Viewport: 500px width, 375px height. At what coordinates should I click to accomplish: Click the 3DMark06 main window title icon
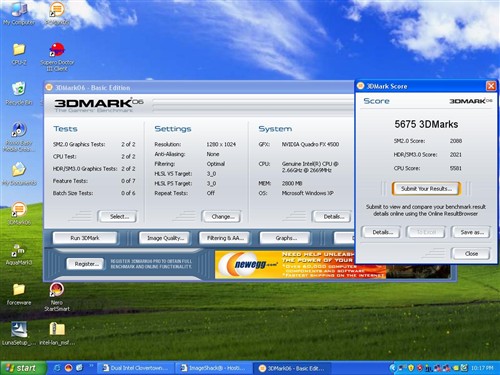click(49, 87)
